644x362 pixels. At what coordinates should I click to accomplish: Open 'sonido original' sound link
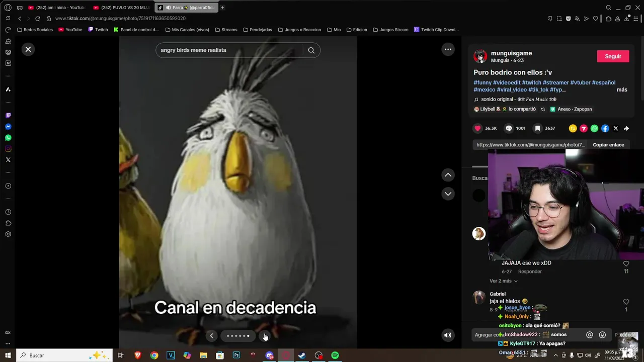(515, 100)
